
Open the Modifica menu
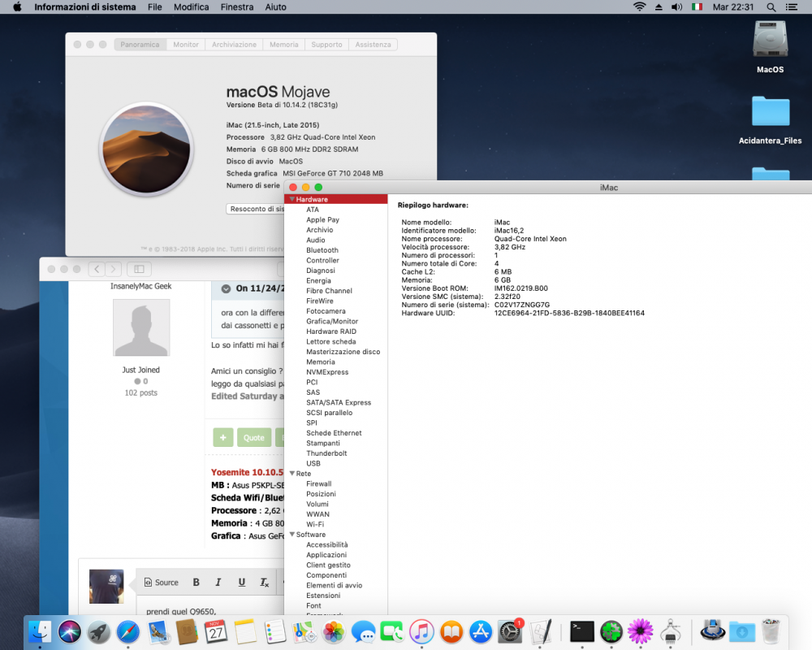(x=191, y=6)
